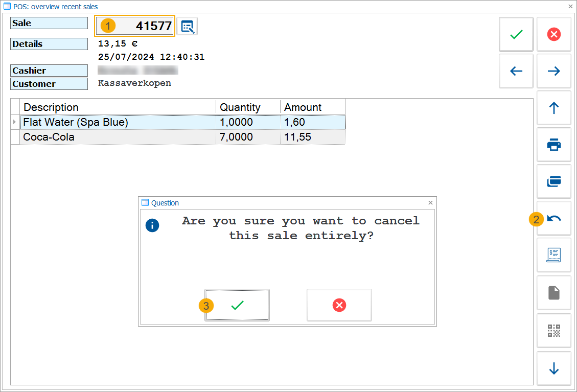577x392 pixels.
Task: Click the Details label field
Action: click(49, 44)
